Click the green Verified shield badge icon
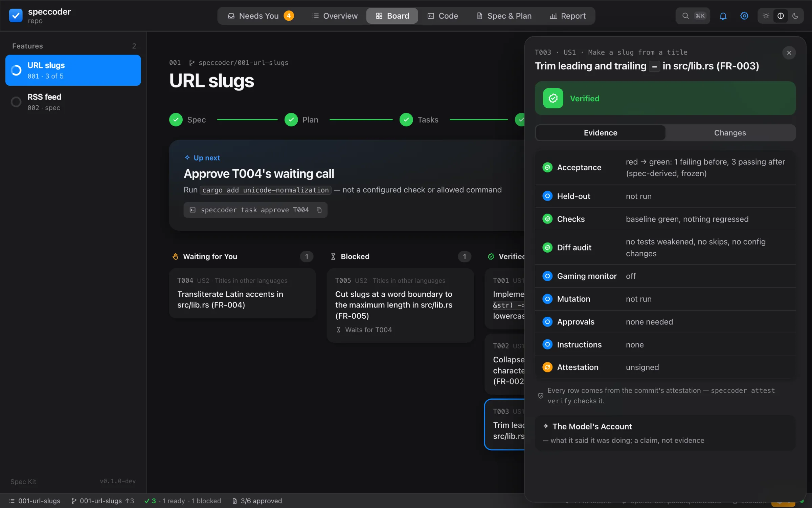Screen dimensions: 812x508 (x=553, y=98)
